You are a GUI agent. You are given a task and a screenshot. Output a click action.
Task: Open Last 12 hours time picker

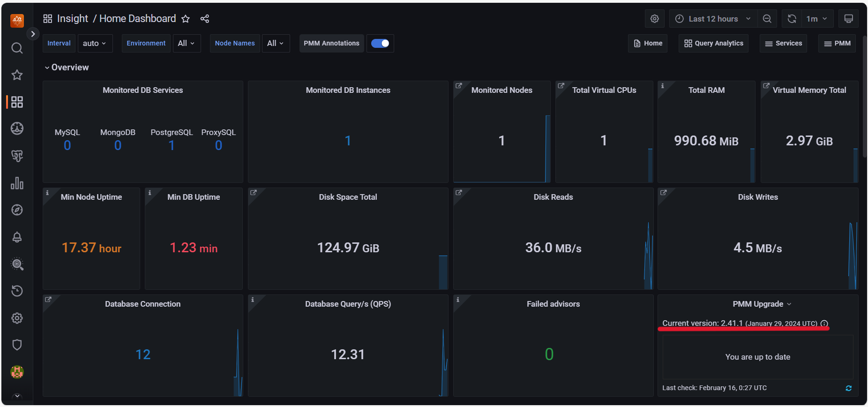pyautogui.click(x=713, y=19)
